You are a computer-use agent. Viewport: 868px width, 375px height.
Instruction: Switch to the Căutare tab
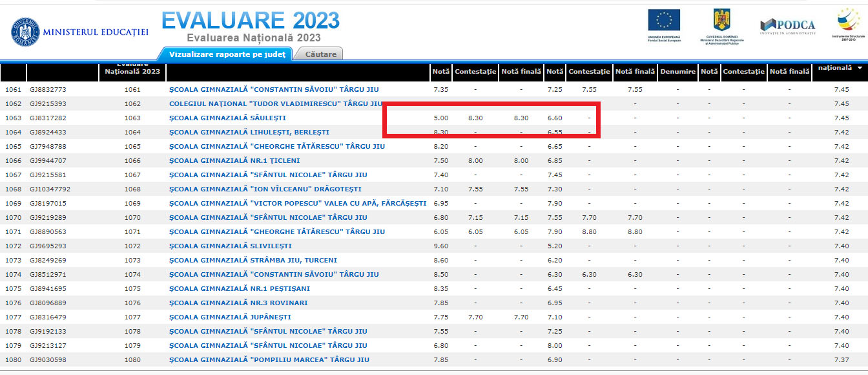click(x=320, y=54)
